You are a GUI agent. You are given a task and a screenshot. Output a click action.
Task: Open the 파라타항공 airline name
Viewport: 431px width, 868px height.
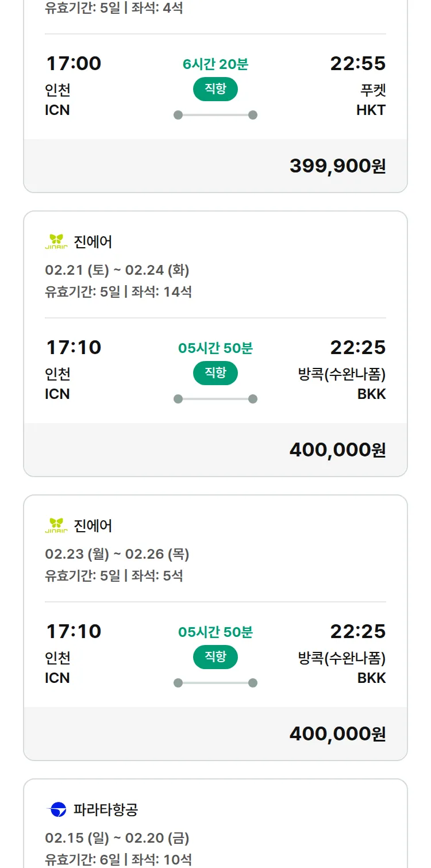coord(106,810)
